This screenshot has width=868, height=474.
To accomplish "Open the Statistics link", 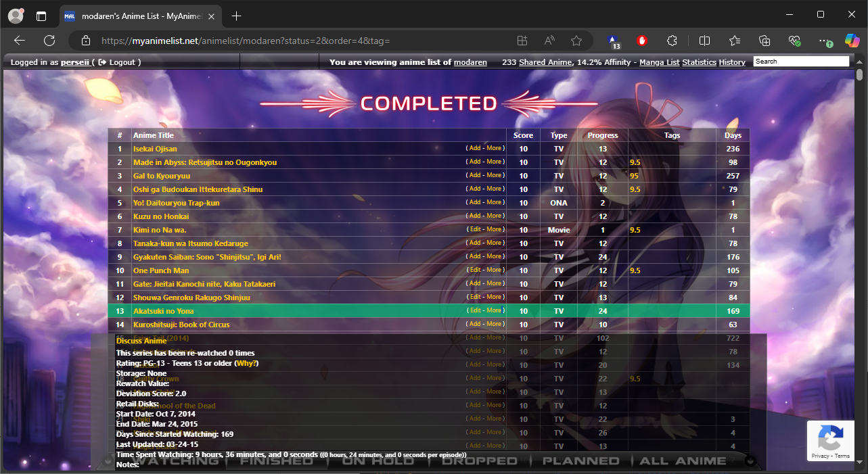I will pyautogui.click(x=699, y=62).
